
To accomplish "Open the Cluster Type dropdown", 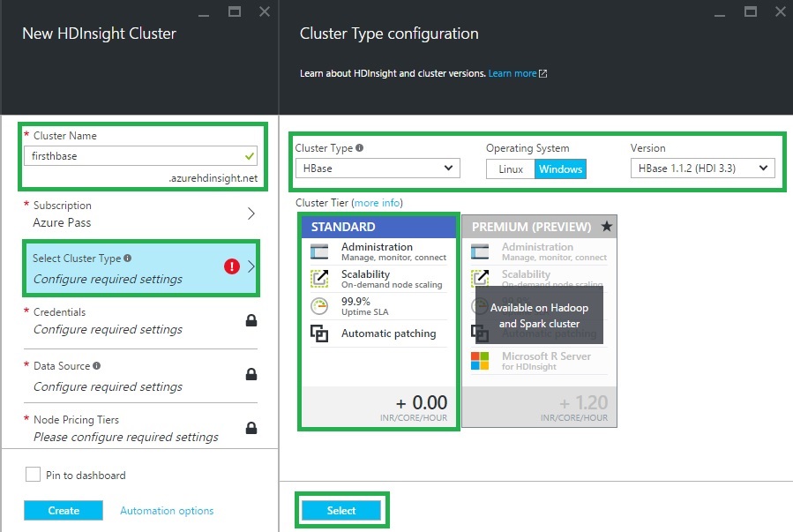I will [x=377, y=168].
